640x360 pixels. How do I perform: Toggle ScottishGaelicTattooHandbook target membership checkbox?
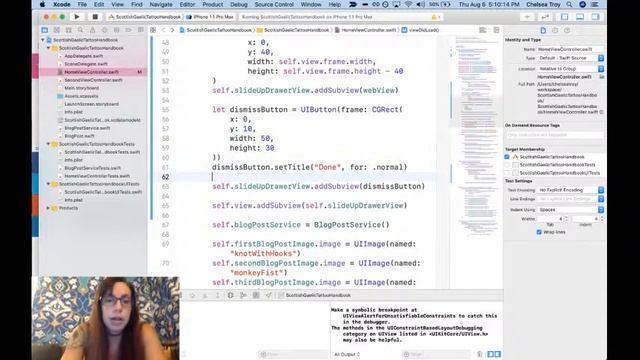[x=507, y=157]
